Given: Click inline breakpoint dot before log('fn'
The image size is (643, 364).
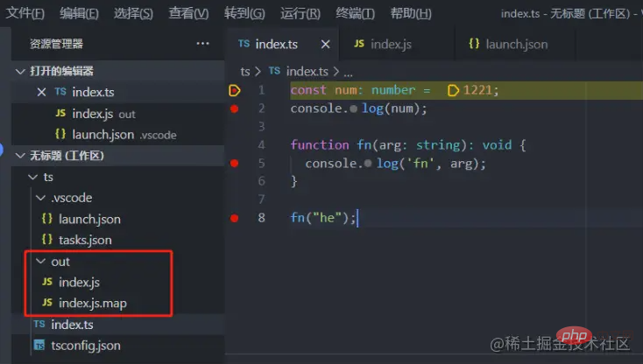Looking at the screenshot, I should 368,164.
